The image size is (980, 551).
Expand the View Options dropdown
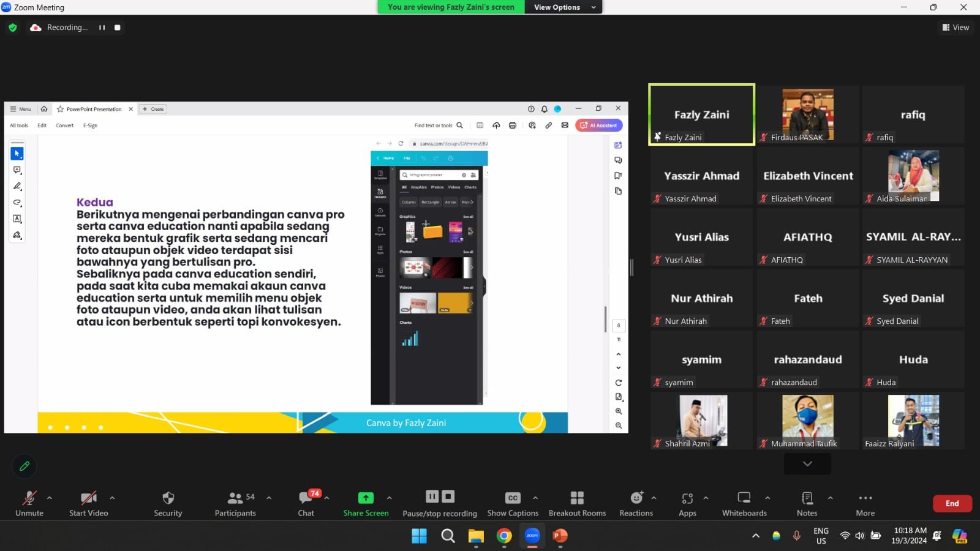563,7
